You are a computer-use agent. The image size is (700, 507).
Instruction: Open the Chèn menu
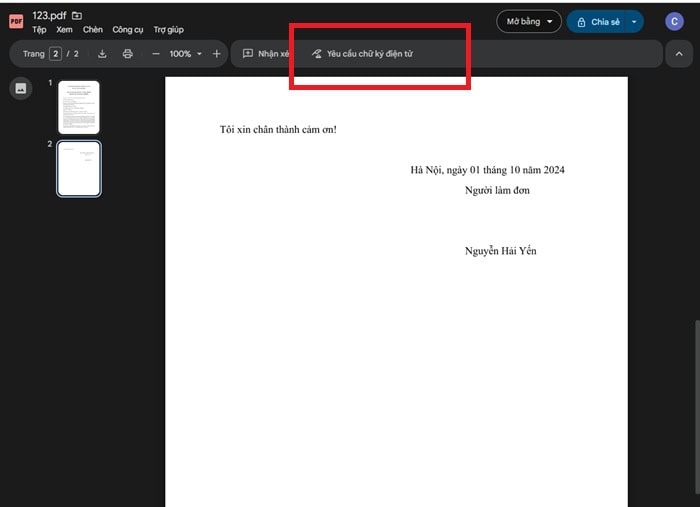click(x=93, y=30)
